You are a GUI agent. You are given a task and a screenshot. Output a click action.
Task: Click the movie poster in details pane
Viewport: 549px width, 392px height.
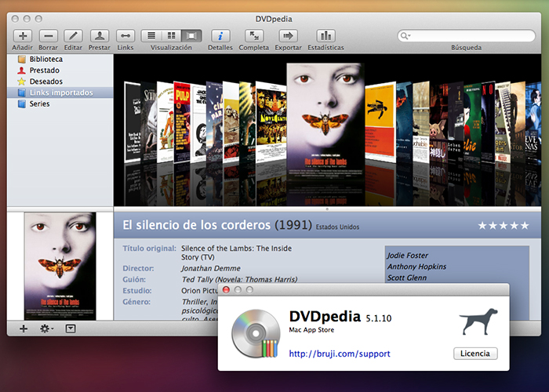coord(60,266)
